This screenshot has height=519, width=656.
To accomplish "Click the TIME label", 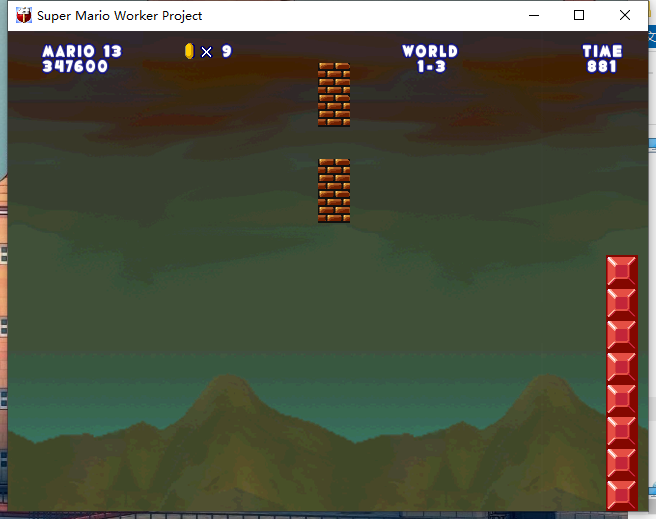I will (x=602, y=51).
